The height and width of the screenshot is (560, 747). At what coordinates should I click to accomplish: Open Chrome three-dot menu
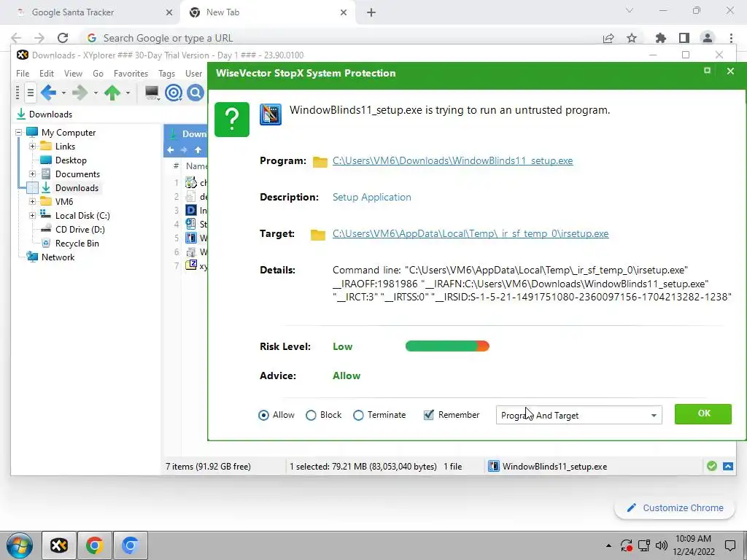(x=731, y=38)
